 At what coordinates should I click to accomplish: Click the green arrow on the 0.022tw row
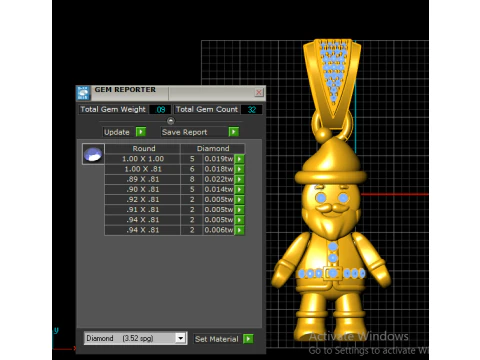(239, 179)
